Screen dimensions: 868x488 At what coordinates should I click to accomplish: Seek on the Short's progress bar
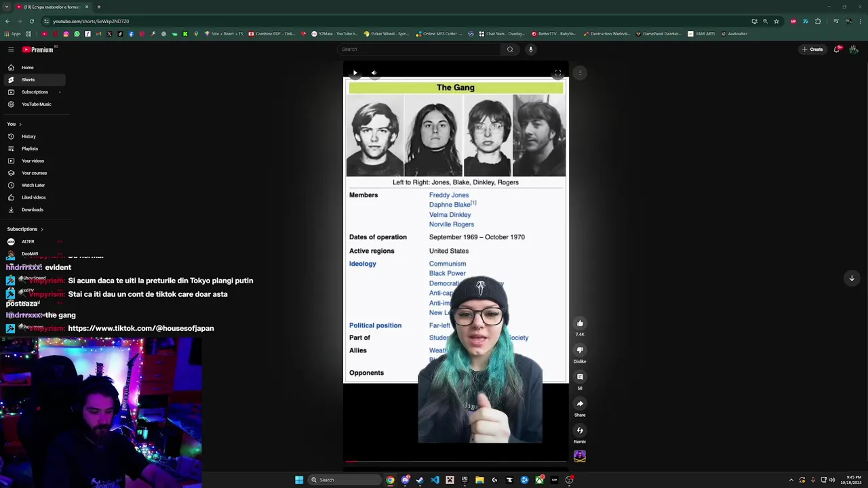(x=456, y=462)
